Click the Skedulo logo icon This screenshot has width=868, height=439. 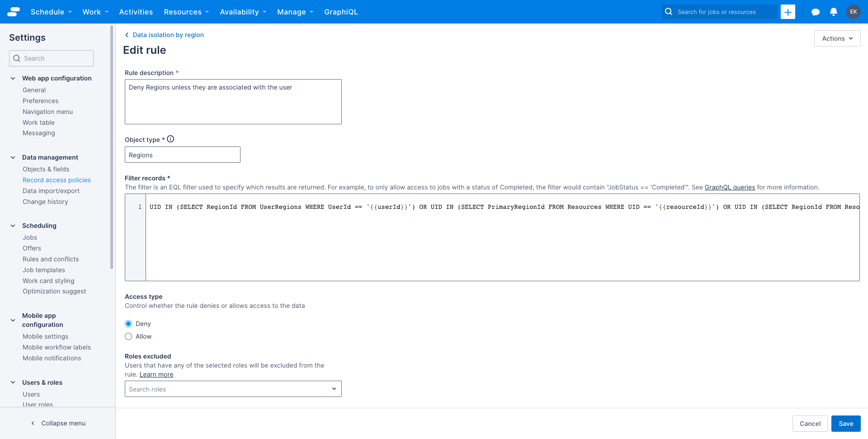click(x=14, y=12)
